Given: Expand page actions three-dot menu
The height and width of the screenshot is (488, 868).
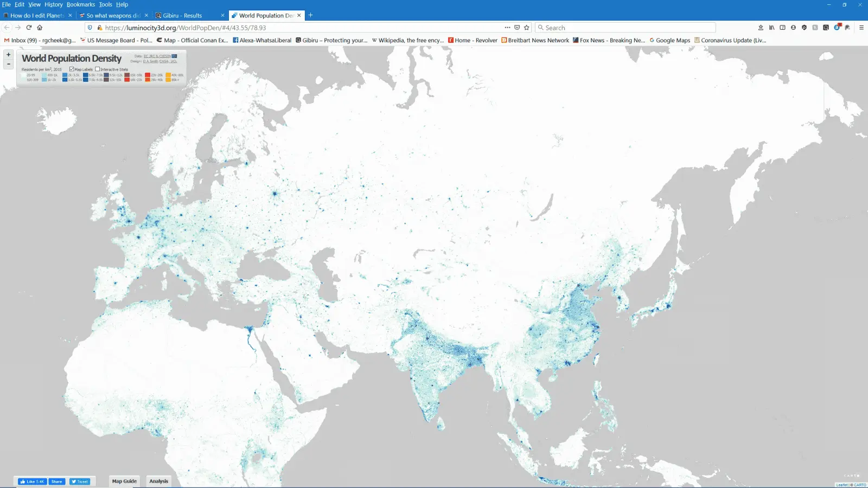Looking at the screenshot, I should click(507, 28).
